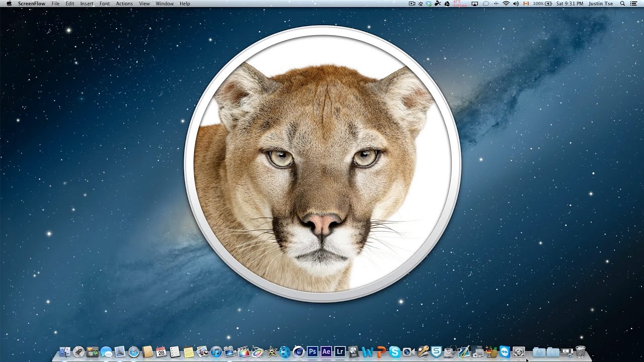Screen dimensions: 644x362
Task: Open Spotlight search magnifier
Action: (x=622, y=4)
